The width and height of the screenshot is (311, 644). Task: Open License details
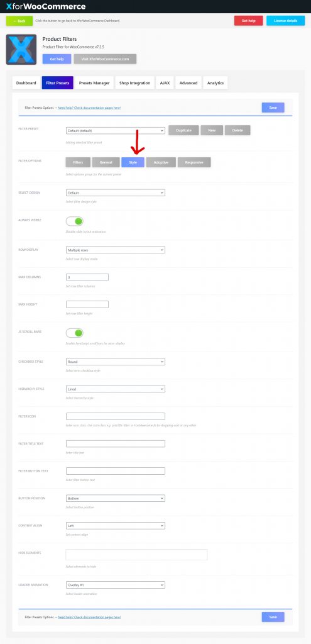click(286, 21)
